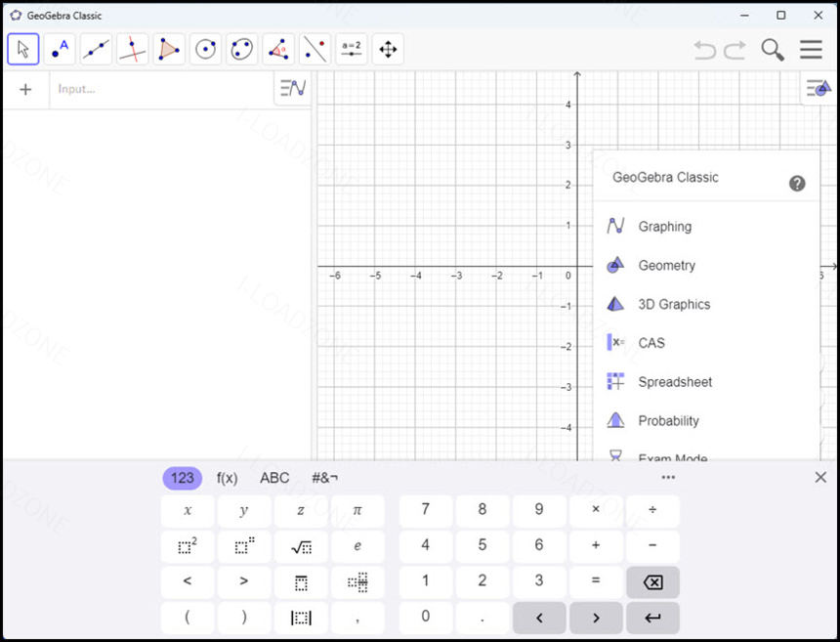The width and height of the screenshot is (840, 642).
Task: Tap the power exponent key
Action: point(244,546)
